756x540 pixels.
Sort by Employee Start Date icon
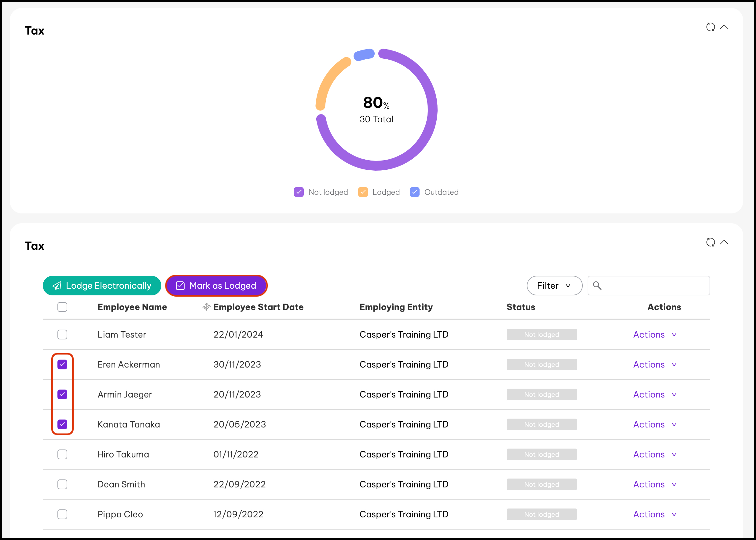click(206, 307)
